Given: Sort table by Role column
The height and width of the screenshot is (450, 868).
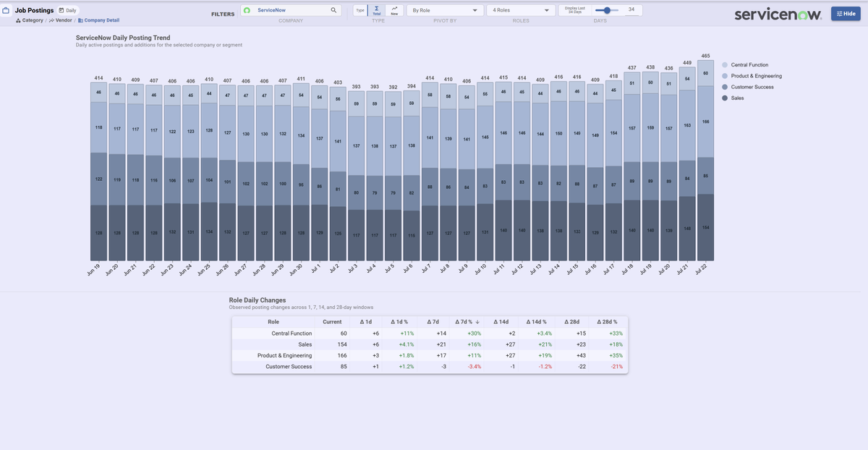Looking at the screenshot, I should pos(273,322).
